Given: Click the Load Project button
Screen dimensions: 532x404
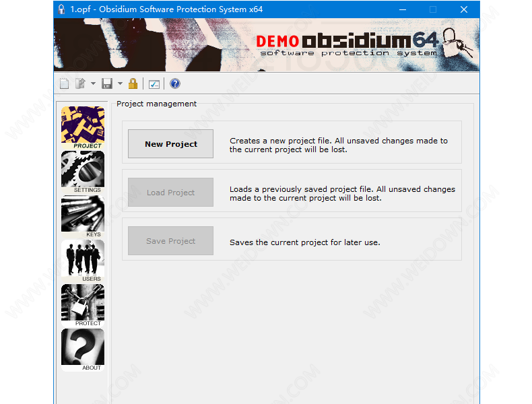Looking at the screenshot, I should pos(170,193).
